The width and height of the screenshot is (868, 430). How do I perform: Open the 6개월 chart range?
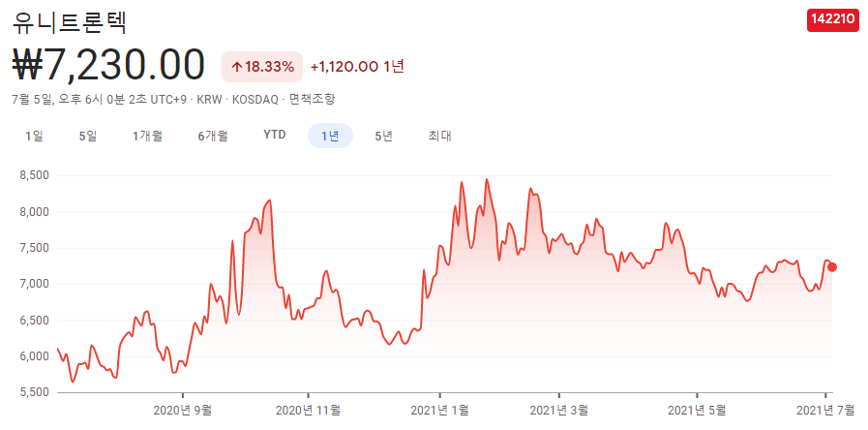pyautogui.click(x=213, y=136)
